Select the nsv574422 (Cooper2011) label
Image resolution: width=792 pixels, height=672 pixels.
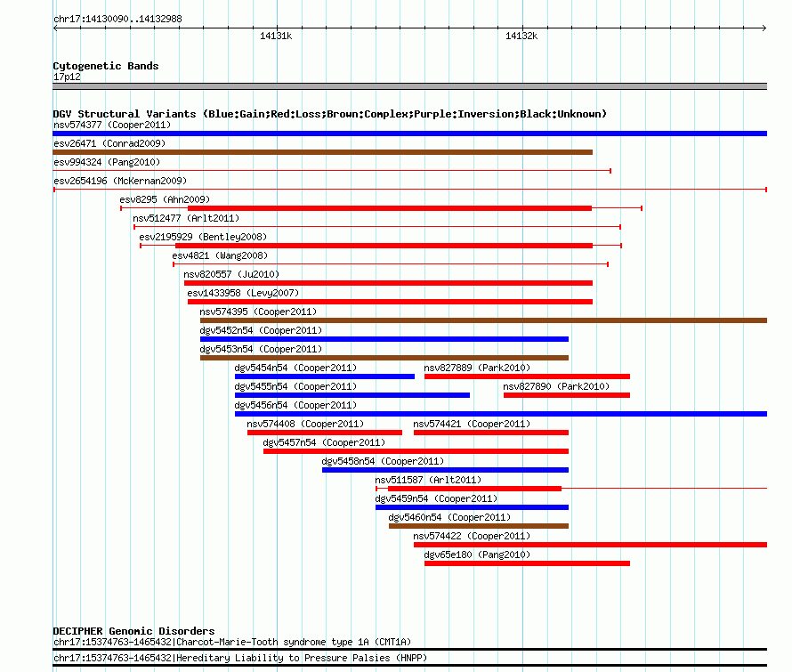pyautogui.click(x=472, y=536)
